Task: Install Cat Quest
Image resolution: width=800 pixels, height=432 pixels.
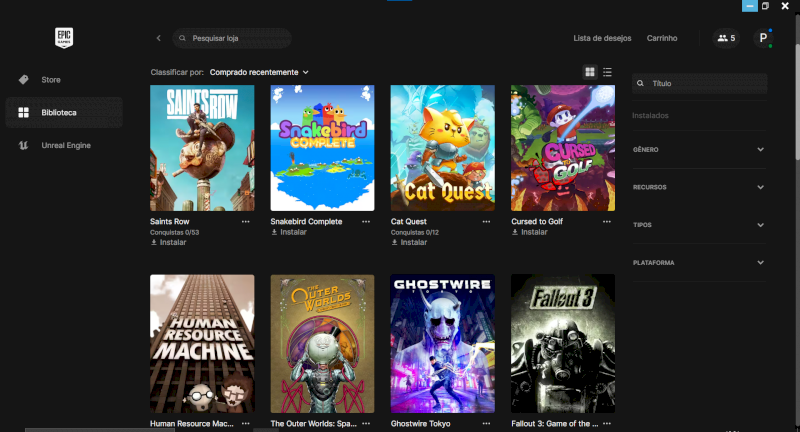Action: point(409,242)
